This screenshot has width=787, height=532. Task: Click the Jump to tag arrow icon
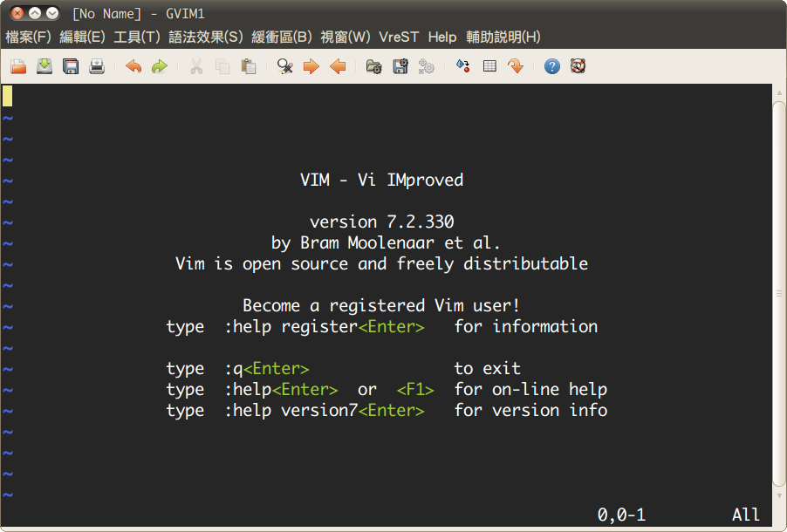tap(516, 66)
